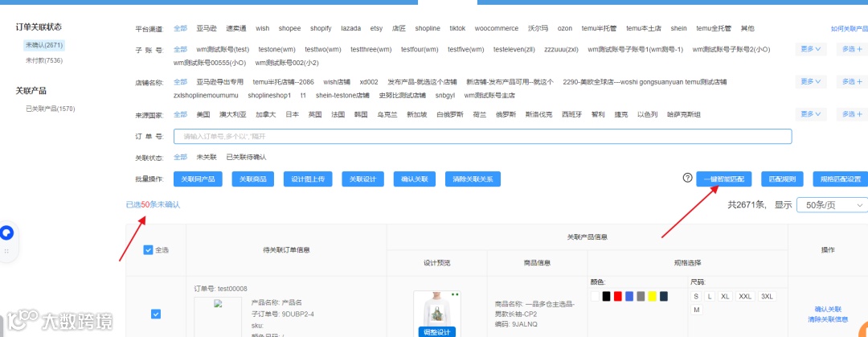The height and width of the screenshot is (337, 868).
Task: Filter 关联状态 by 未关联
Action: pyautogui.click(x=207, y=158)
